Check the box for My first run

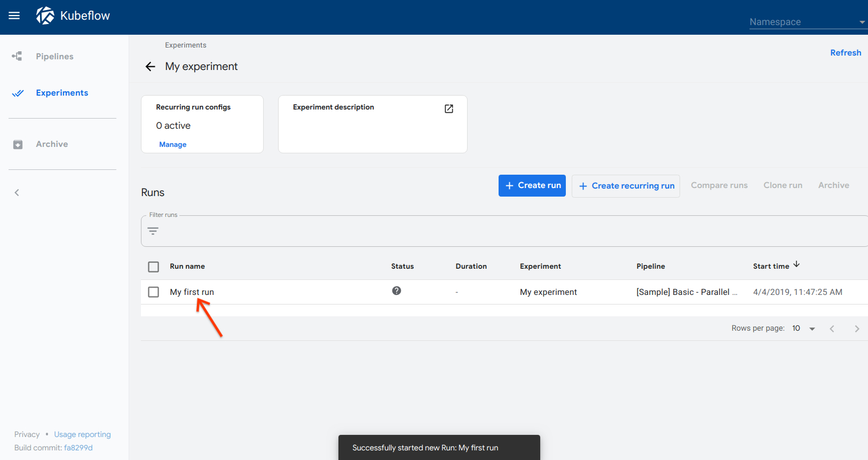pyautogui.click(x=154, y=292)
